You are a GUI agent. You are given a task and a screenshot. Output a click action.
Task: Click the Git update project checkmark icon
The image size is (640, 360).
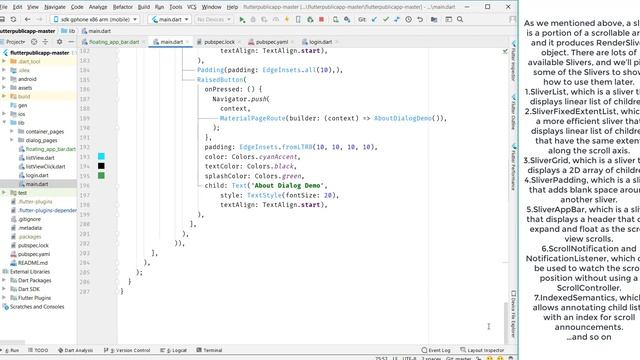374,20
